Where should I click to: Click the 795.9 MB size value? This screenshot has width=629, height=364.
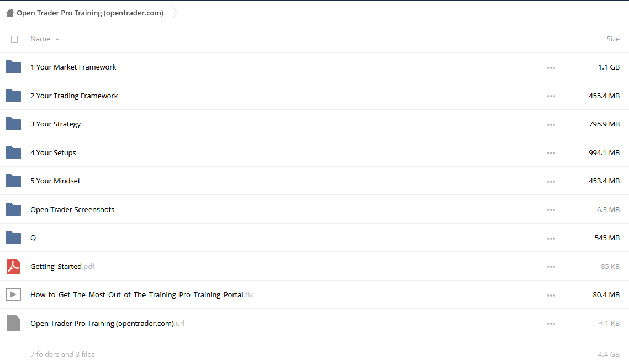[604, 124]
